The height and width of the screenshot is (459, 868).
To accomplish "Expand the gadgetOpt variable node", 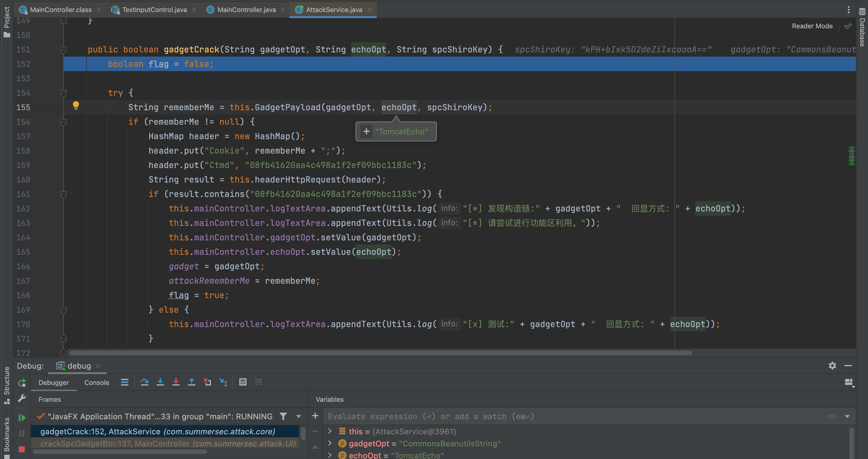I will point(330,443).
